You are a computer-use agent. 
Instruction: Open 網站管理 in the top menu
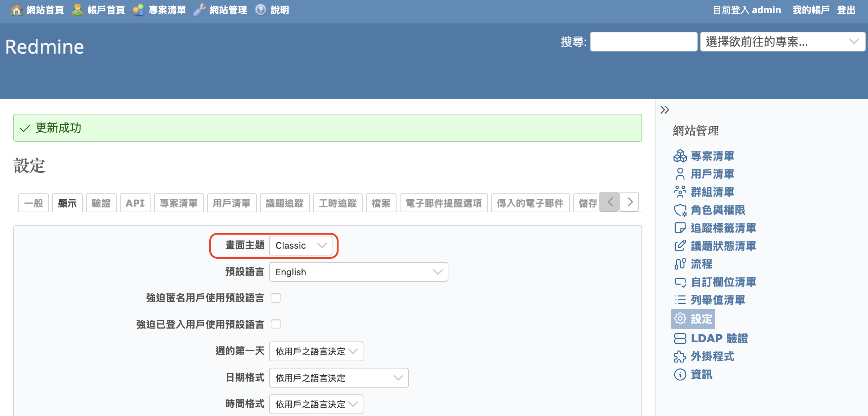pyautogui.click(x=228, y=10)
